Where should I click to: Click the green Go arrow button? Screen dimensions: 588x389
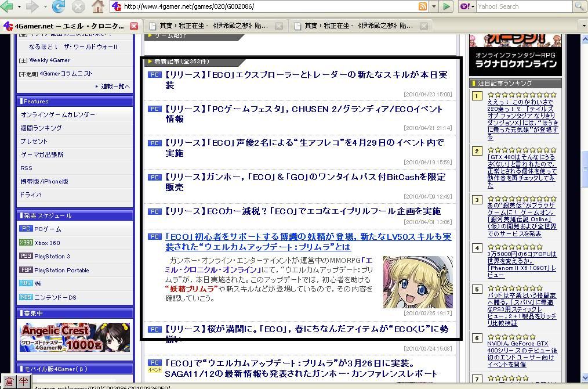[x=446, y=6]
